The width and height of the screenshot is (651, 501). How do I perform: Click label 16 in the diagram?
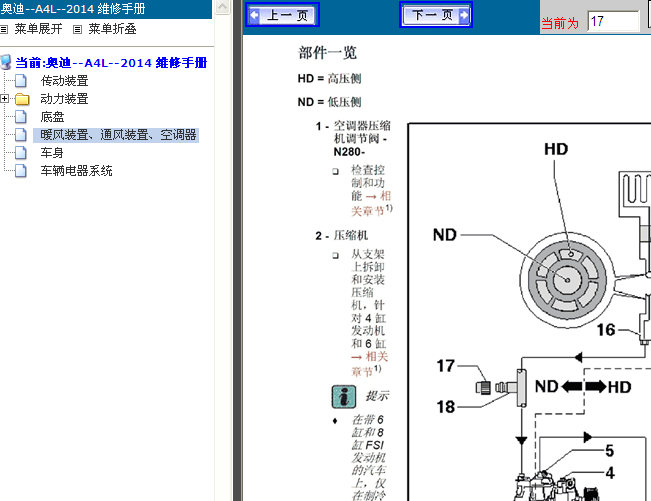pos(606,330)
